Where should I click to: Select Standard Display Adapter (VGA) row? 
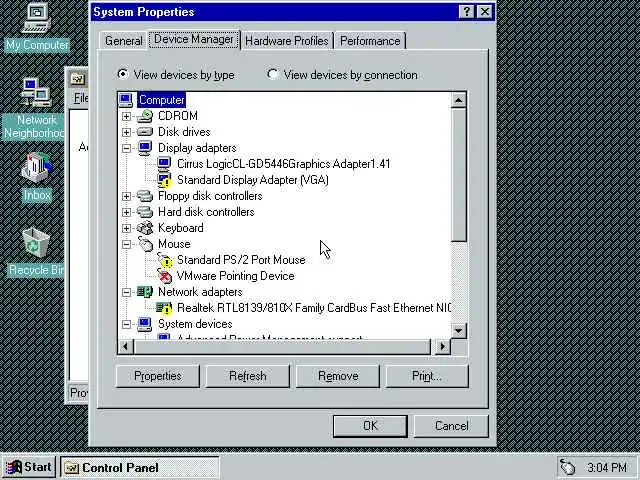click(x=253, y=180)
